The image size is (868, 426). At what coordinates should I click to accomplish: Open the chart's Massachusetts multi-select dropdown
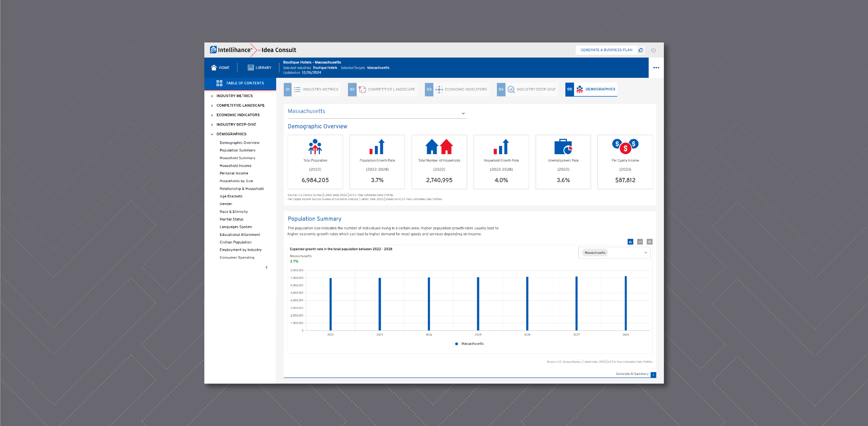[646, 253]
